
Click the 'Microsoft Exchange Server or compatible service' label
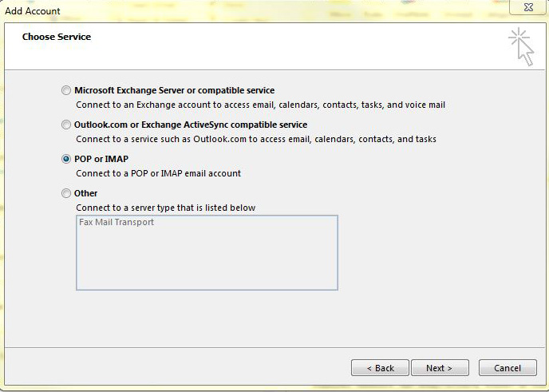pyautogui.click(x=175, y=90)
